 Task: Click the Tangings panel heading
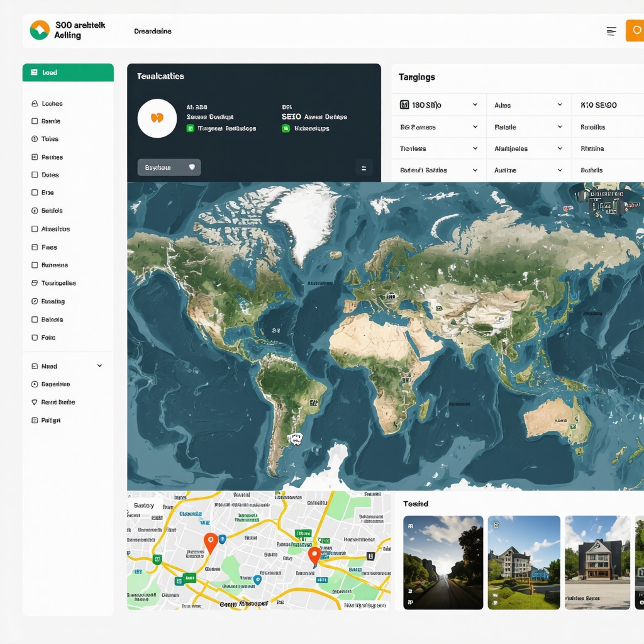click(x=416, y=77)
